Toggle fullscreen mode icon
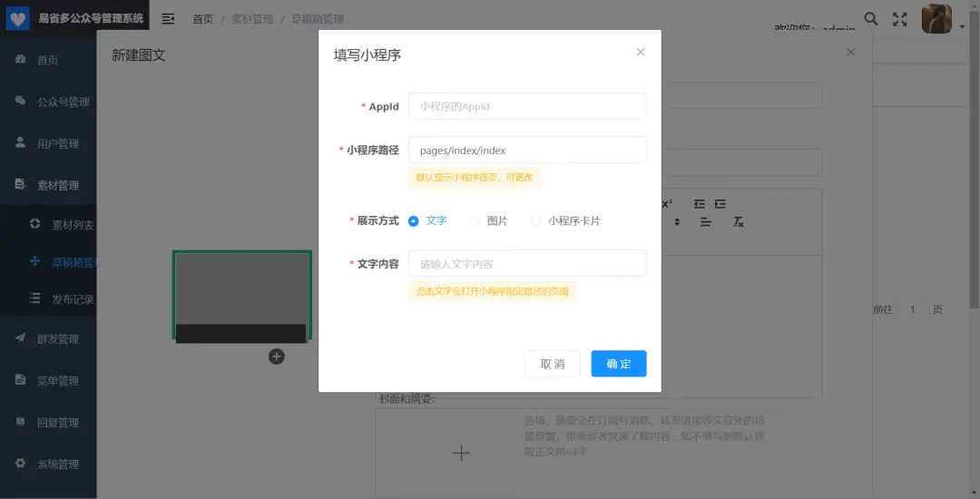Viewport: 980px width, 499px height. 899,19
